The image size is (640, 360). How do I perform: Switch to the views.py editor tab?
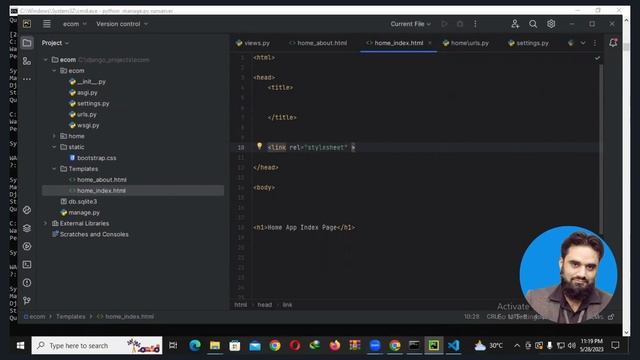pyautogui.click(x=253, y=43)
